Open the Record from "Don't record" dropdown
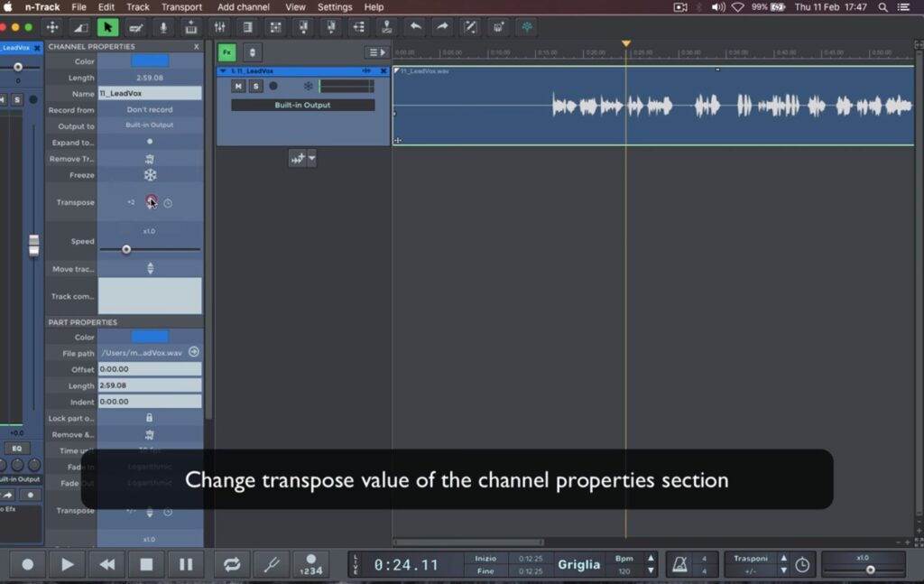The image size is (924, 584). (x=150, y=109)
